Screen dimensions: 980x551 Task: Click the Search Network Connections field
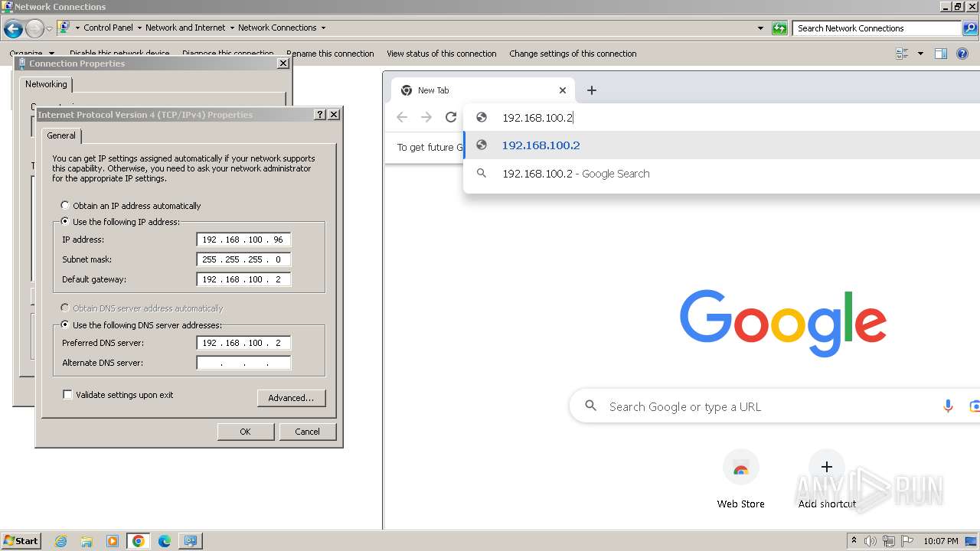point(877,28)
